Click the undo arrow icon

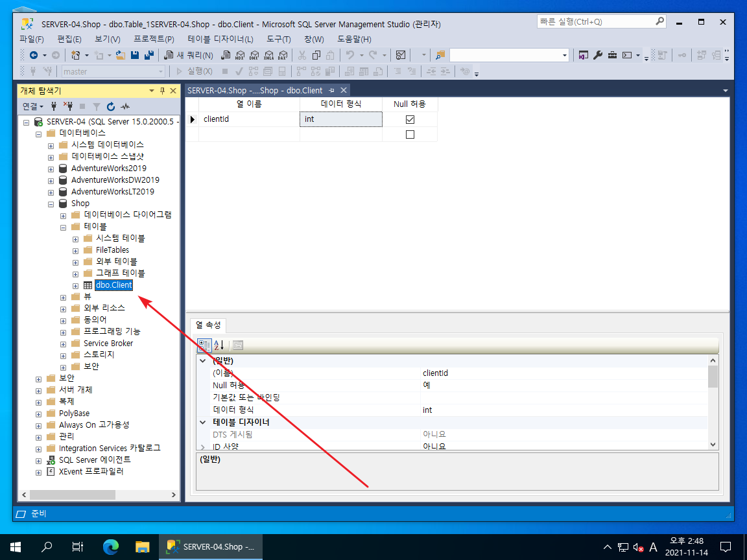pyautogui.click(x=350, y=55)
